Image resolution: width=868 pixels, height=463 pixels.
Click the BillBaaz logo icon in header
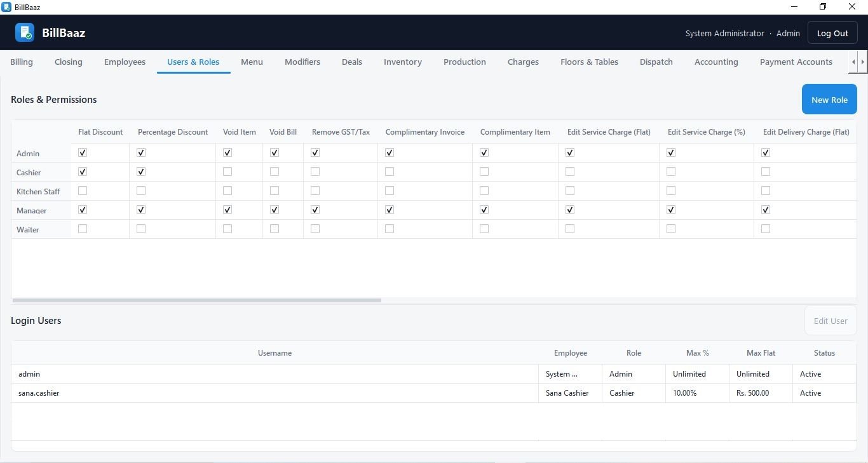tap(25, 32)
